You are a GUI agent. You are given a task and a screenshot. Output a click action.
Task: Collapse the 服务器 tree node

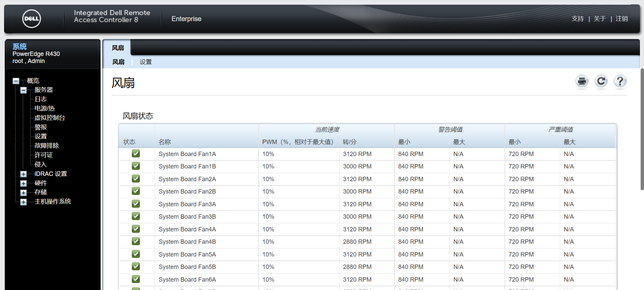coord(23,90)
